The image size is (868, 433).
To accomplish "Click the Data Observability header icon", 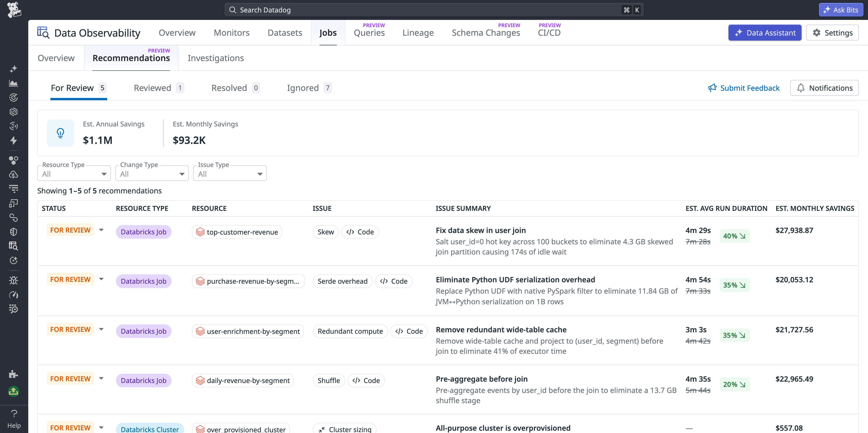I will pyautogui.click(x=43, y=33).
